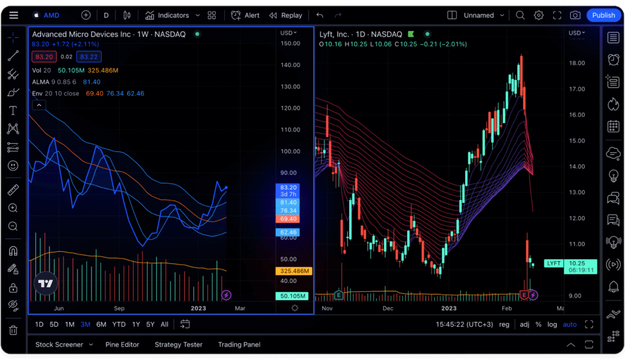This screenshot has height=364, width=625.
Task: Change the reg session setting
Action: pyautogui.click(x=504, y=324)
